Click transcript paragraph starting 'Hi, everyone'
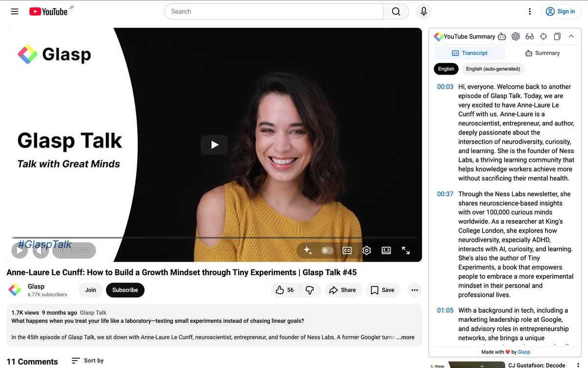The image size is (588, 368). pos(516,132)
